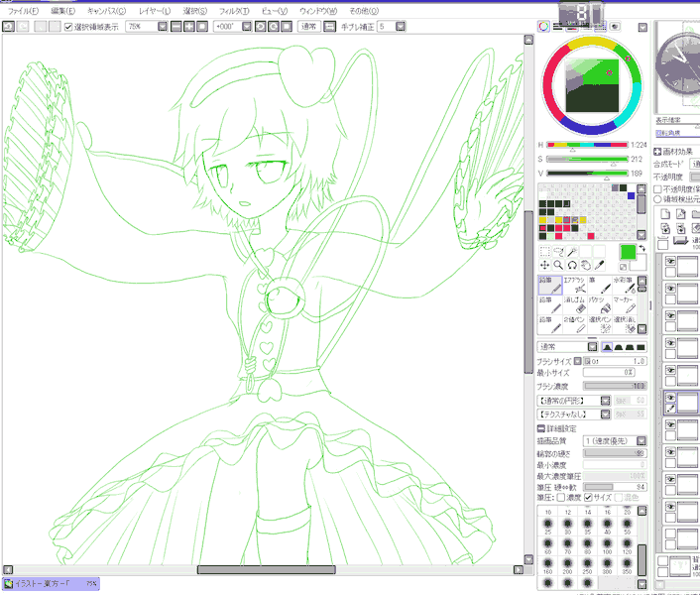Select the 選択消し selection eraser tool
The width and height of the screenshot is (700, 595).
pyautogui.click(x=624, y=325)
